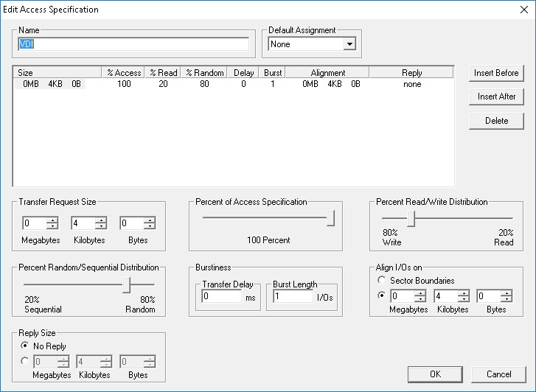Decrease Transfer Request Size Megabytes spinner down arrow
Screen dimensions: 536x392
pyautogui.click(x=52, y=226)
